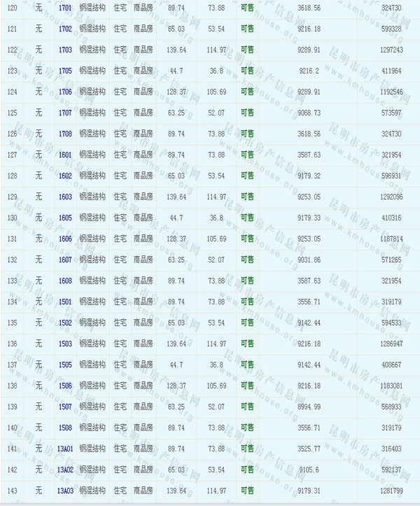
Task: Open room 1501 link
Action: point(65,302)
